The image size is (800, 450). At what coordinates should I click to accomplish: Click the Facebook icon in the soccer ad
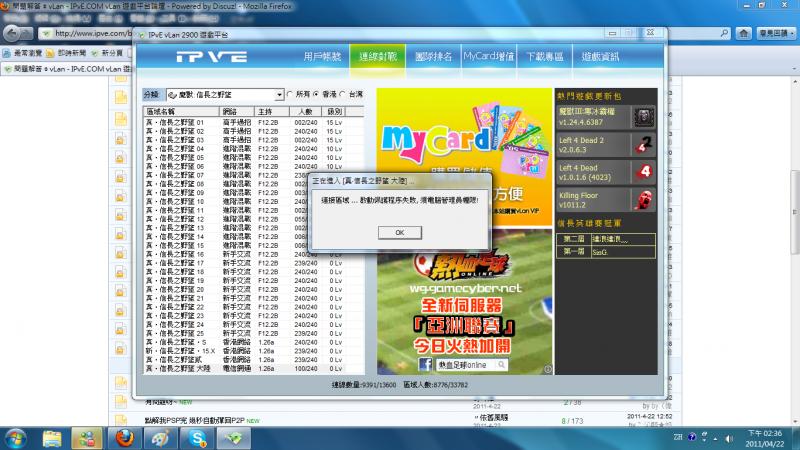(x=426, y=364)
